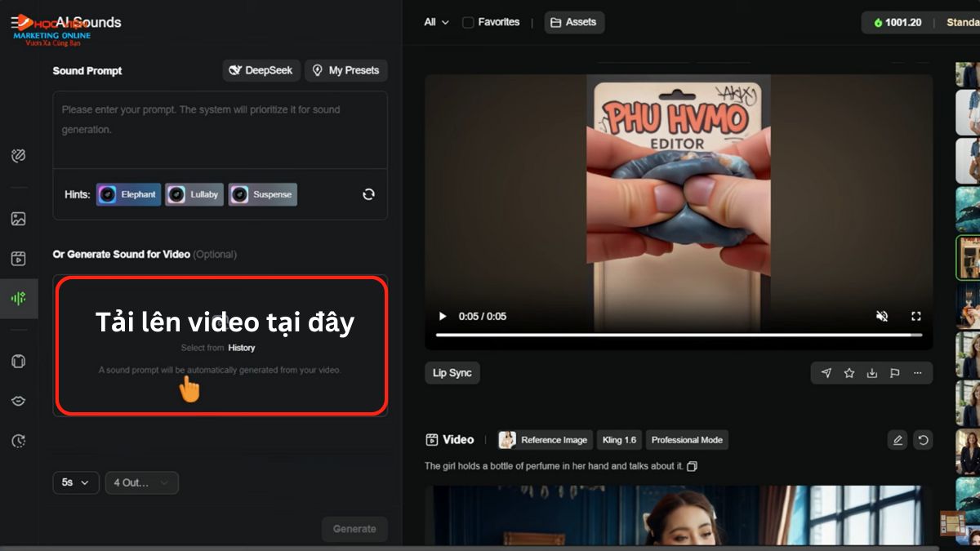Mute or unmute the video player audio
The width and height of the screenshot is (980, 551).
(882, 316)
